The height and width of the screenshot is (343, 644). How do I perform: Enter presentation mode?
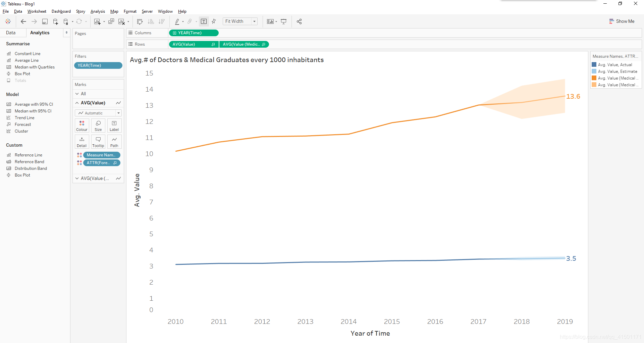(284, 21)
